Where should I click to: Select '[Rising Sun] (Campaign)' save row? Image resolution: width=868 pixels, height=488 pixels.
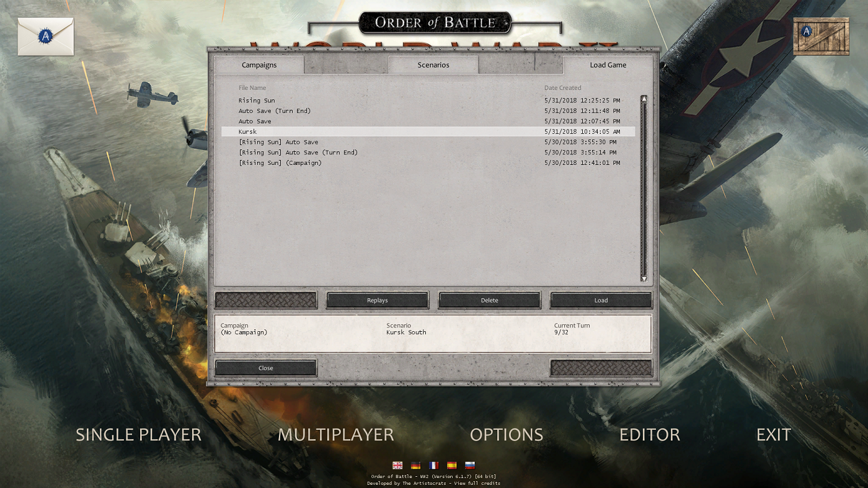pyautogui.click(x=428, y=163)
